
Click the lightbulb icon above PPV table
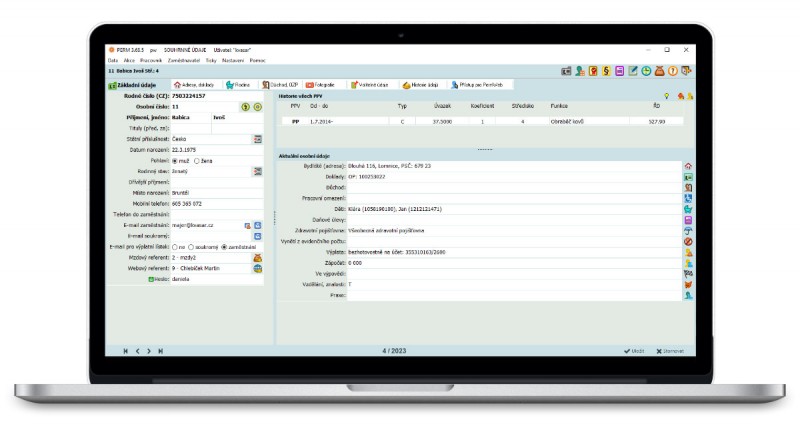tap(667, 95)
